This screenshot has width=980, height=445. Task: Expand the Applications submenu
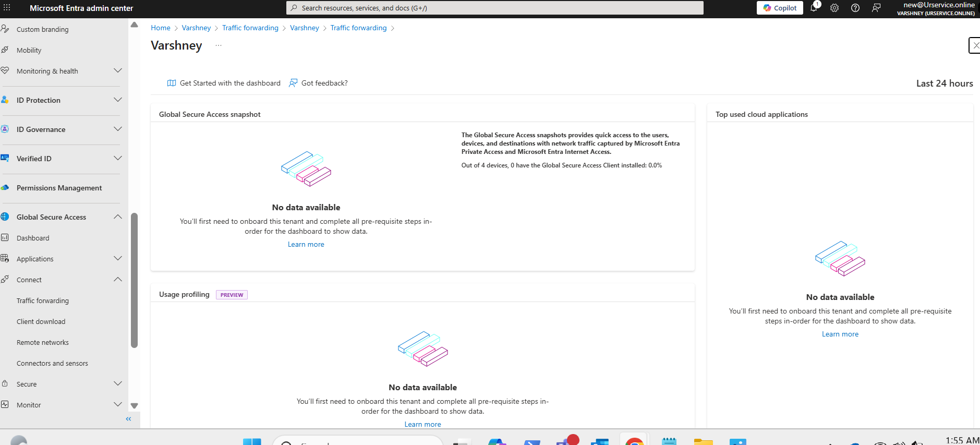click(x=118, y=258)
